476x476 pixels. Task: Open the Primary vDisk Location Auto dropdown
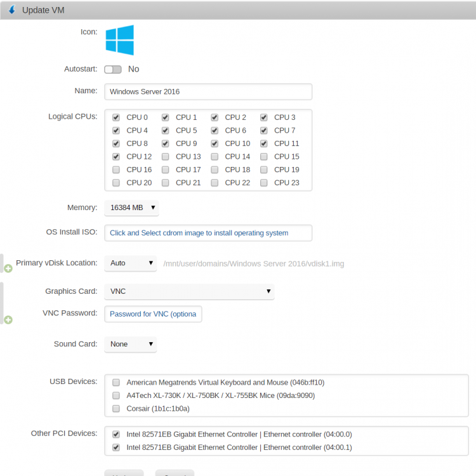pos(131,263)
